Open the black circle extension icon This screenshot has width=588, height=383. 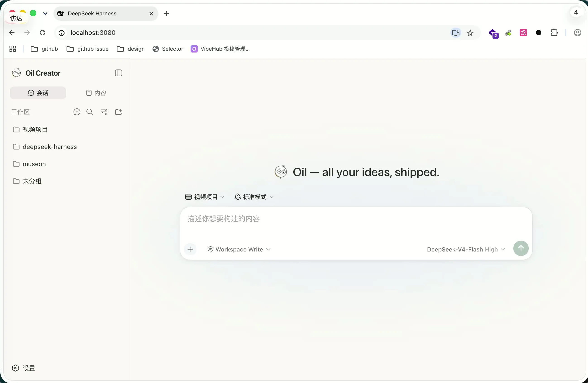(539, 33)
